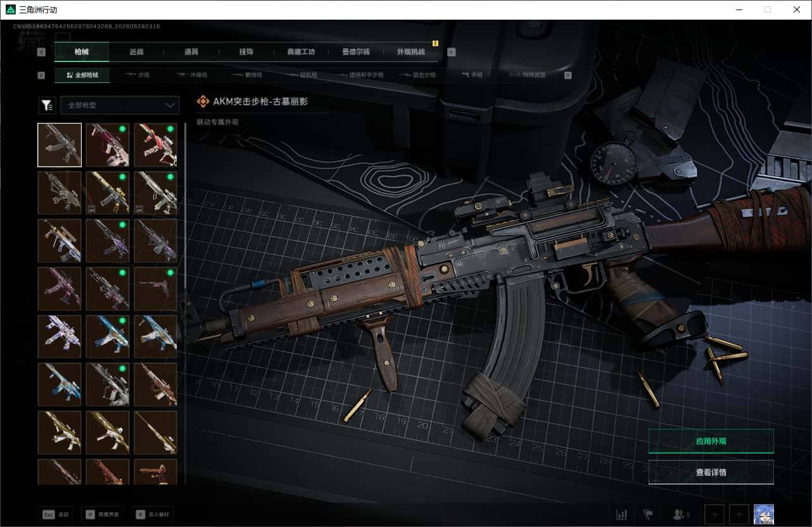Select the red-white skin thumbnail in top row
This screenshot has height=527, width=812.
point(155,145)
